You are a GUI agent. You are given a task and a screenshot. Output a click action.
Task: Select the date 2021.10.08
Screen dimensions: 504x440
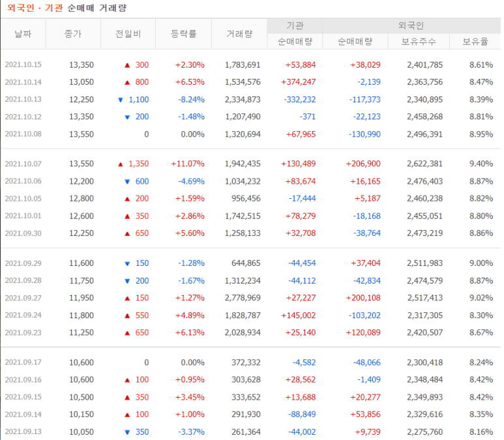coord(23,134)
